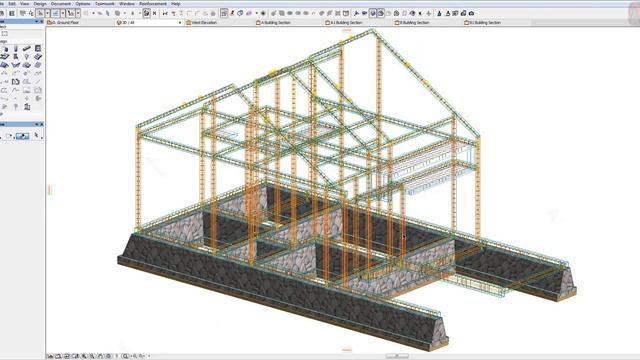
Task: Click the calendar-like window icon in the toolbar
Action: [x=346, y=13]
